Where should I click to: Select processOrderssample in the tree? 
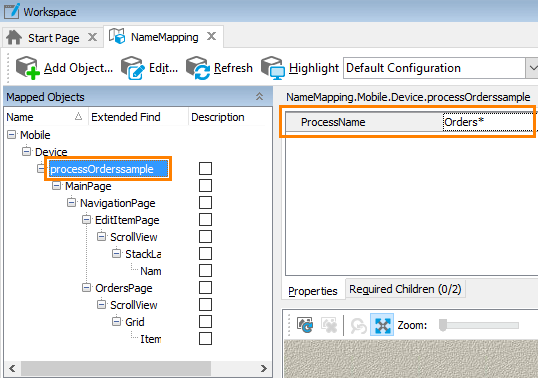(x=108, y=169)
